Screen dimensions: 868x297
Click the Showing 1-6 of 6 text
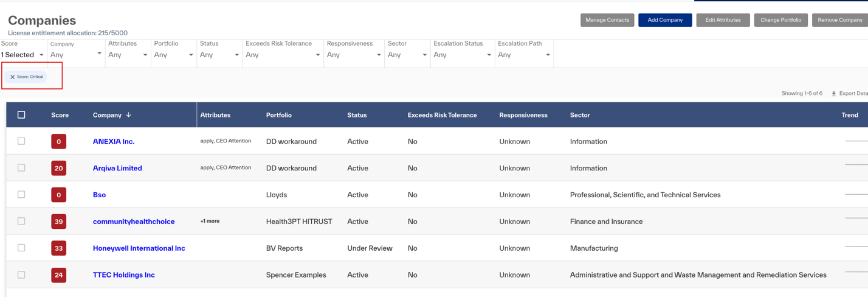click(802, 94)
